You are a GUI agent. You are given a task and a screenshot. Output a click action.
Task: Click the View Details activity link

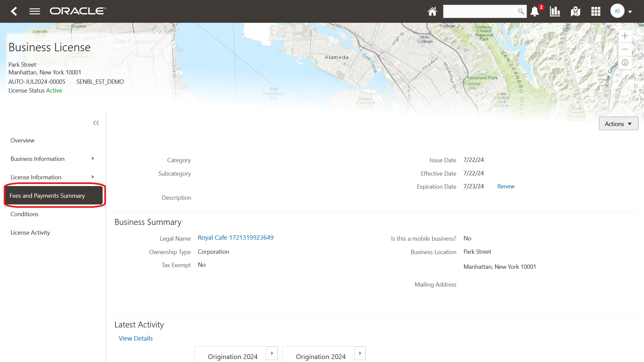136,338
